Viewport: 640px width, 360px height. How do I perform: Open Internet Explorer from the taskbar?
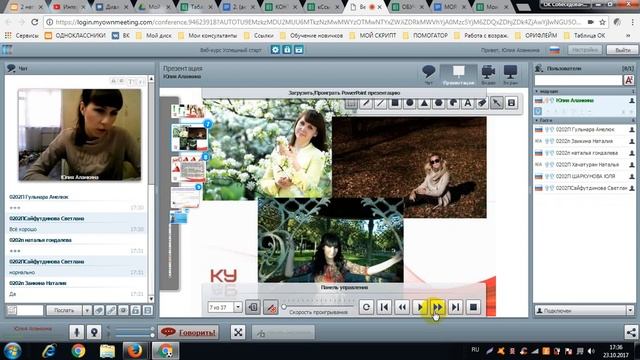pyautogui.click(x=49, y=351)
